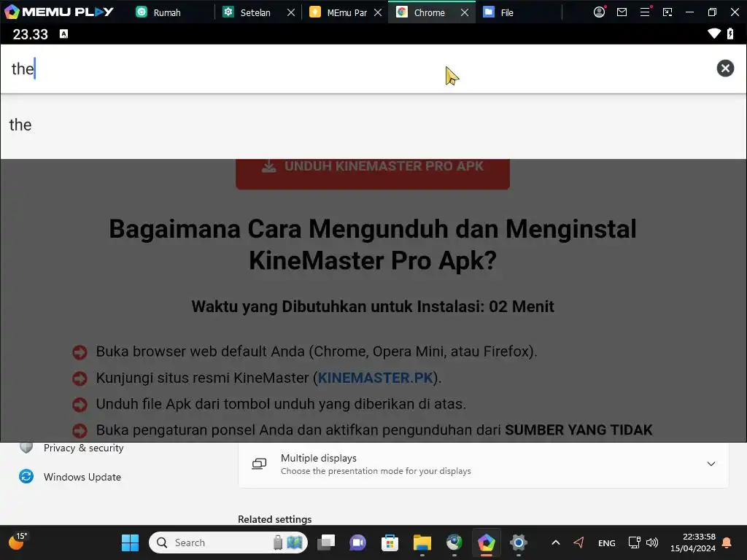
Task: Open the volume speaker tray icon
Action: (x=652, y=542)
